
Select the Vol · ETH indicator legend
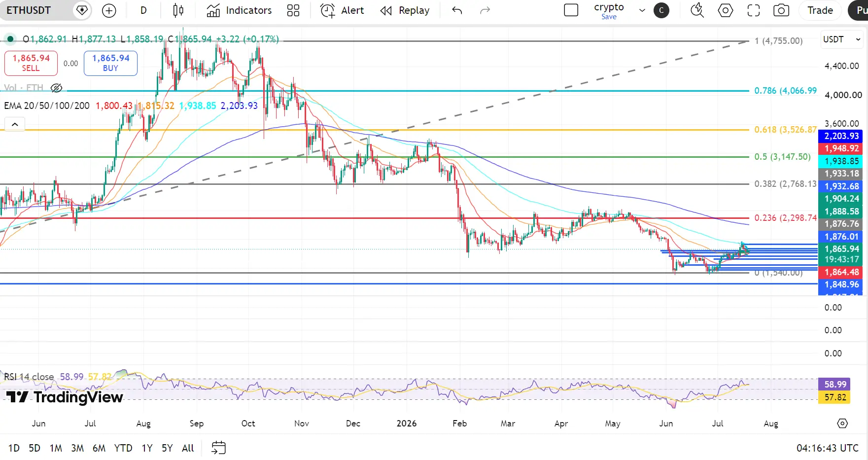coord(24,88)
